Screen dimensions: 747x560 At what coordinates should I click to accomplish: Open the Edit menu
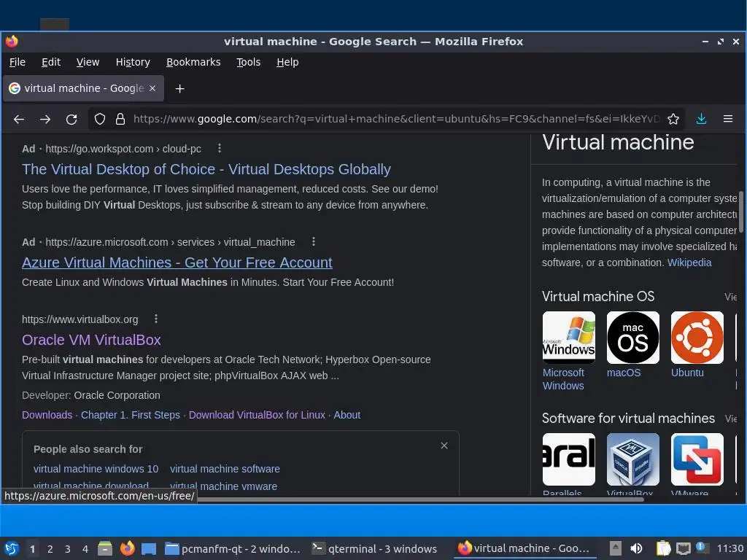[x=51, y=62]
